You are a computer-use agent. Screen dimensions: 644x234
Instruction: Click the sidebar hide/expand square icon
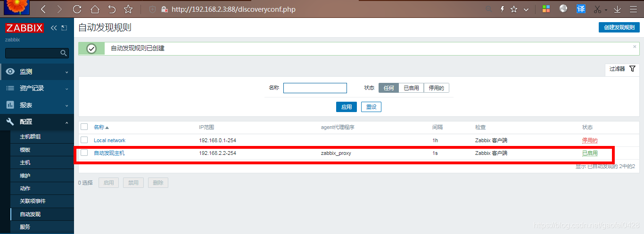pos(65,28)
